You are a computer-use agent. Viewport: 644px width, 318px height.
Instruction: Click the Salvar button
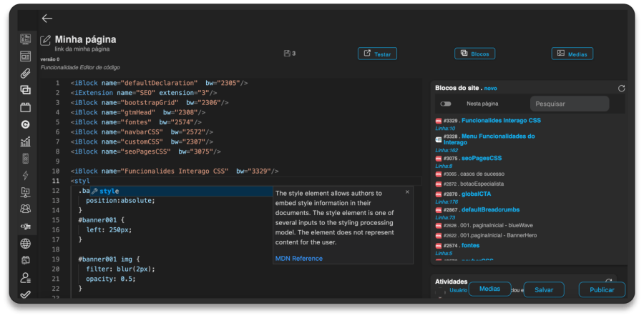[x=543, y=289]
